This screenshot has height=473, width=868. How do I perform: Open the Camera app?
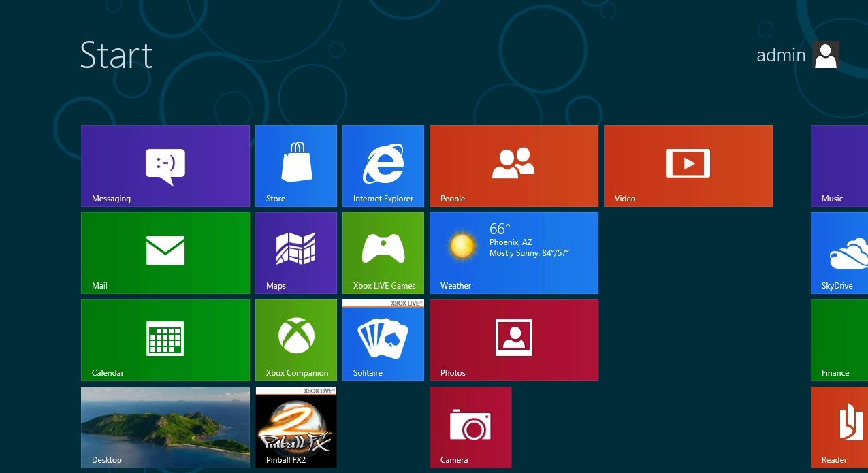470,427
